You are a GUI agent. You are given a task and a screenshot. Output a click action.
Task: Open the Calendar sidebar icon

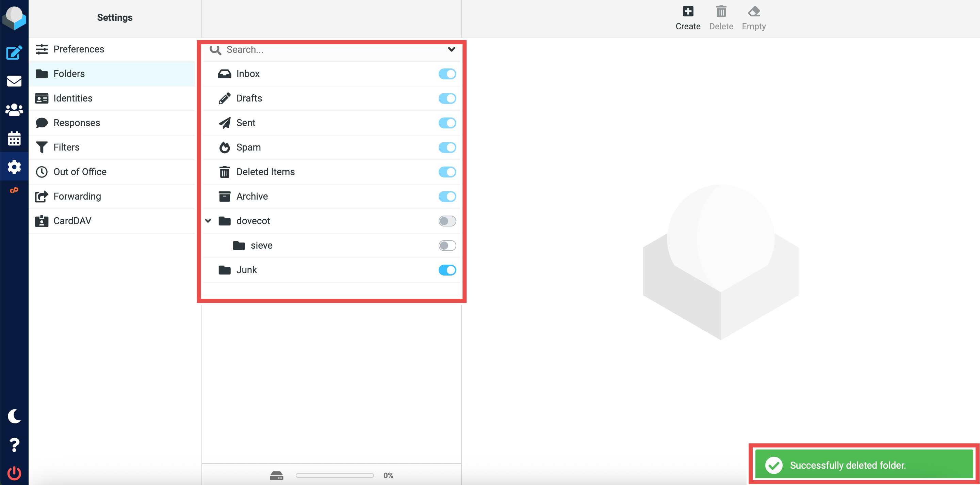coord(14,139)
